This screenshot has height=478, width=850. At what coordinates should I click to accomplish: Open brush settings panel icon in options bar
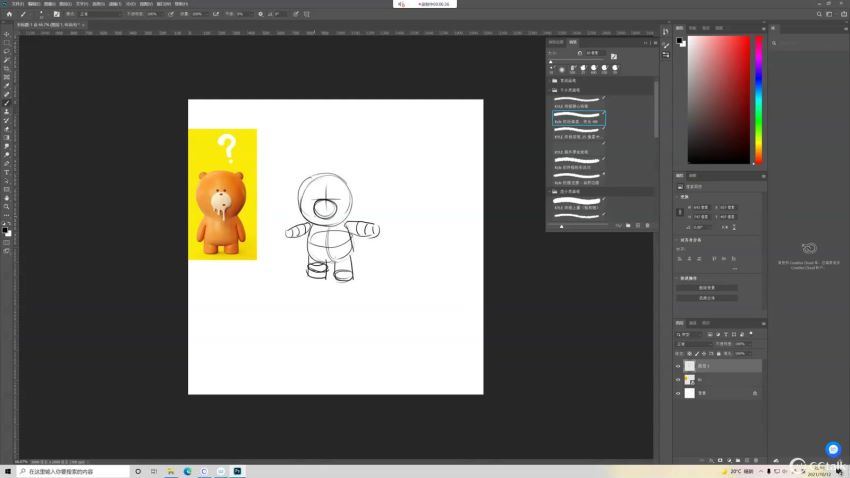click(x=56, y=14)
